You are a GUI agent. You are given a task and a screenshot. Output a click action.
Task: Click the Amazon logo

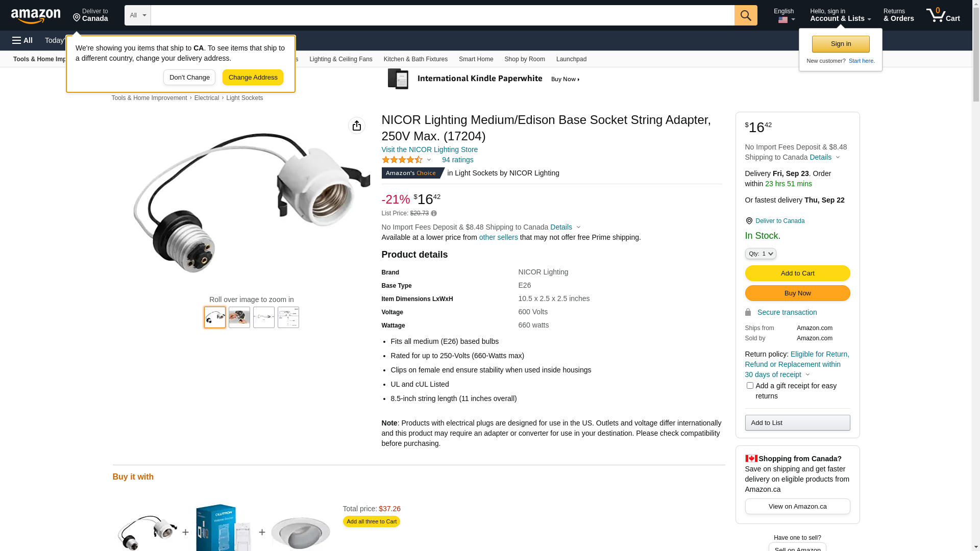[36, 16]
